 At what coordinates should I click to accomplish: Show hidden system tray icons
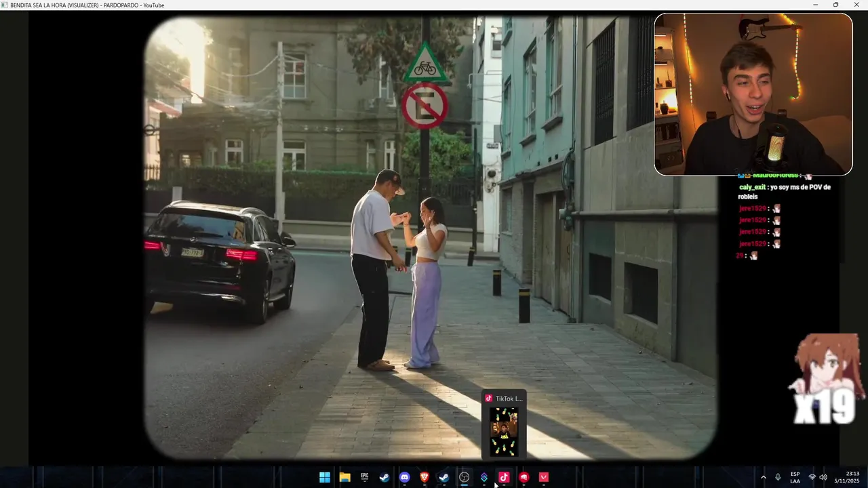point(764,477)
